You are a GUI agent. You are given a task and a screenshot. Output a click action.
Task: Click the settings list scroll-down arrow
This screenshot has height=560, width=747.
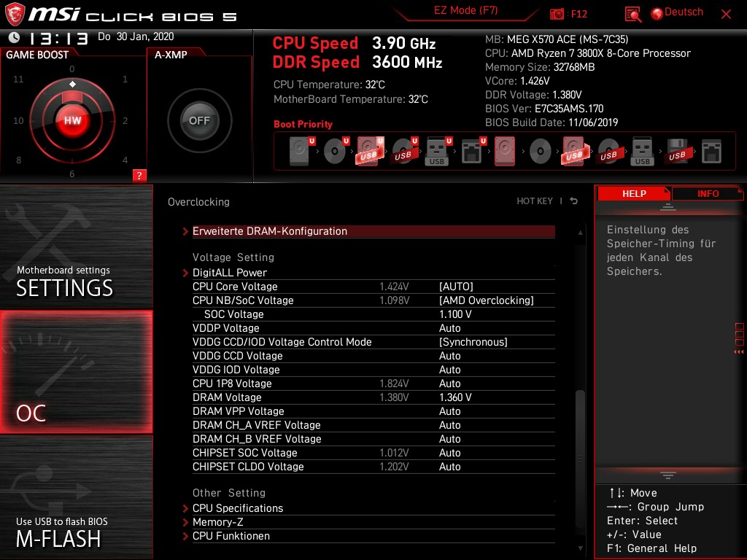(580, 548)
